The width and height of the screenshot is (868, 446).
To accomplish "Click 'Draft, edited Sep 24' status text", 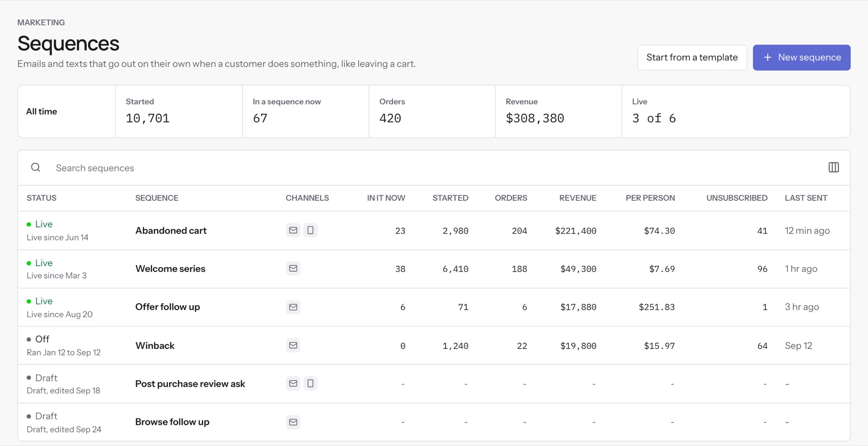I will point(64,429).
